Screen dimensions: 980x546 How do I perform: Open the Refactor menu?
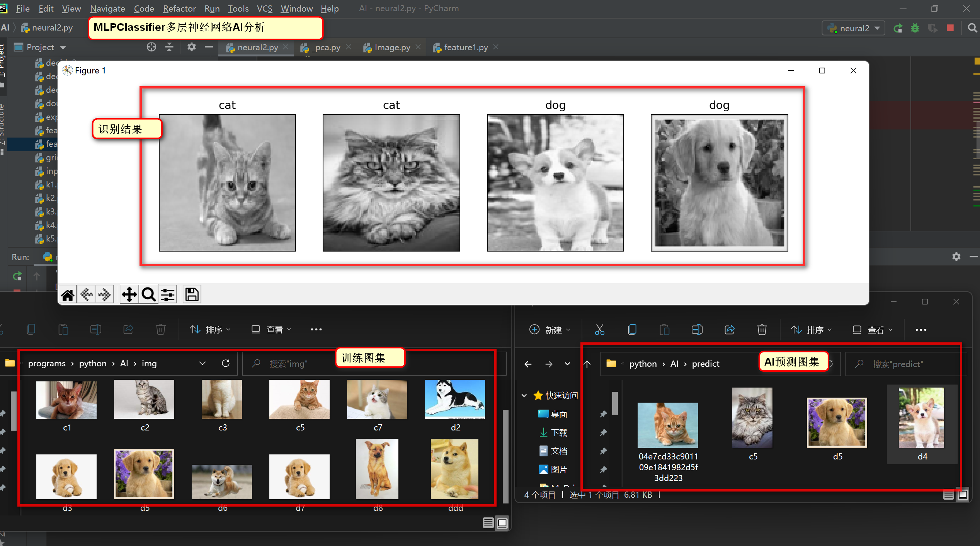point(179,9)
